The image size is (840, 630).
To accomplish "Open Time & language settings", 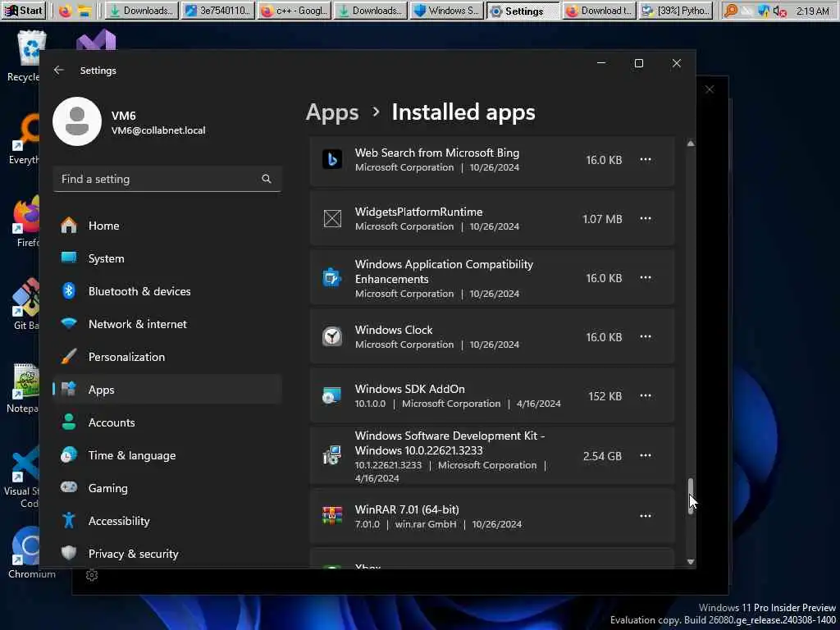I will tap(167, 455).
